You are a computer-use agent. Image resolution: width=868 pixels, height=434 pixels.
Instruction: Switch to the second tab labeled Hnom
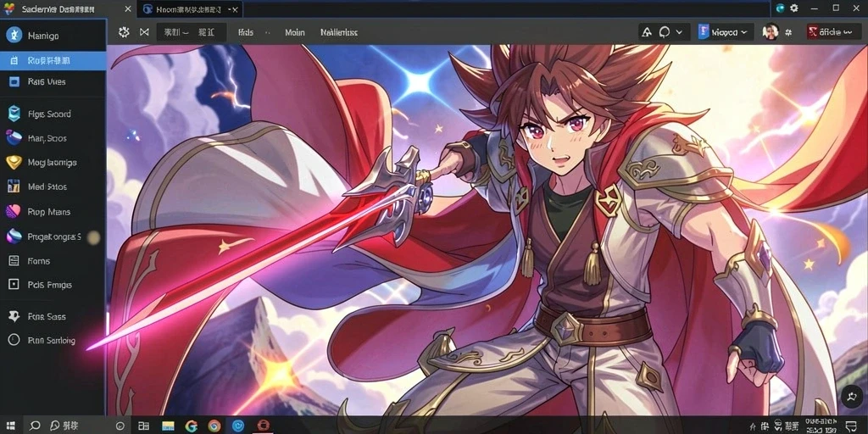[x=189, y=9]
